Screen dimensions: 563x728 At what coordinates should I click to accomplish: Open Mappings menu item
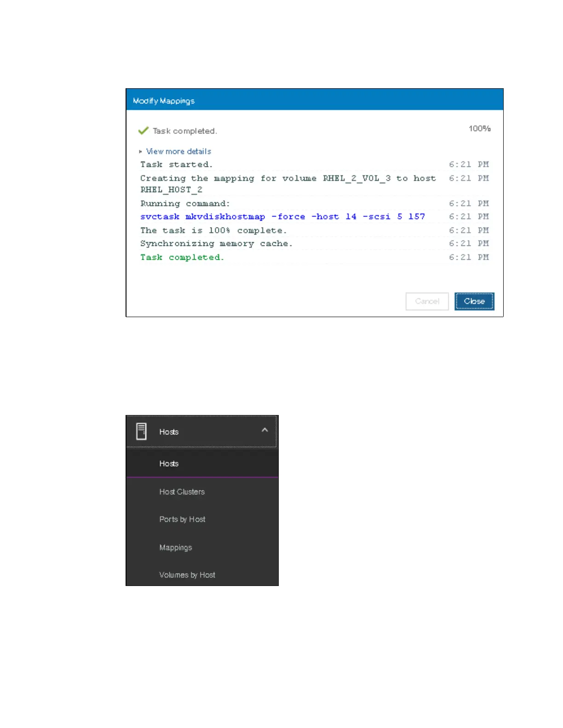click(202, 547)
